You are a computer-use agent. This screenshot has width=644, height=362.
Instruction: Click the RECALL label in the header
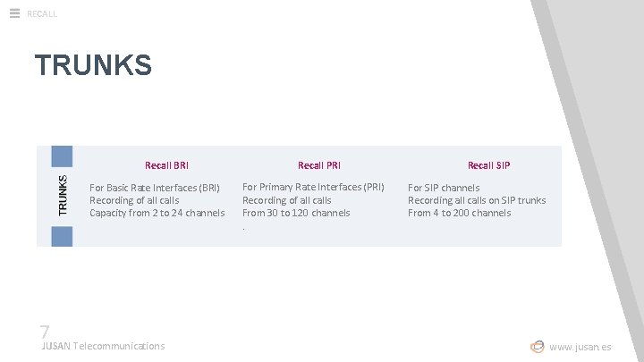42,13
